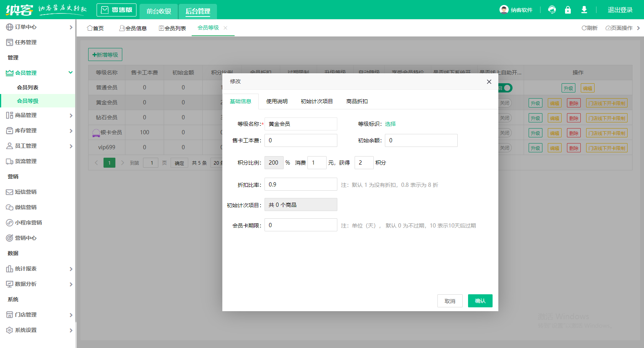644x348 pixels.
Task: Toggle the 关闭 switch in 黄金会员 row
Action: tap(505, 103)
